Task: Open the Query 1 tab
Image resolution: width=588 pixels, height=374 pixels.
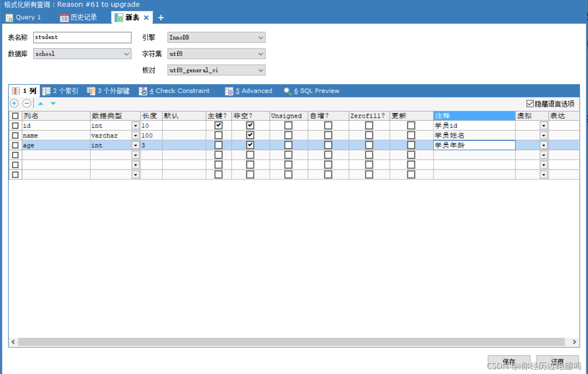Action: click(24, 17)
